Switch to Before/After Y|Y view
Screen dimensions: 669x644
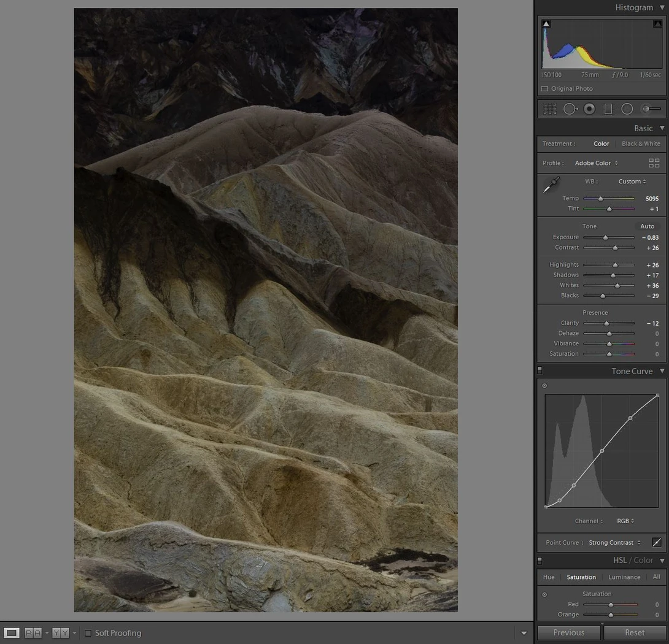pyautogui.click(x=60, y=633)
